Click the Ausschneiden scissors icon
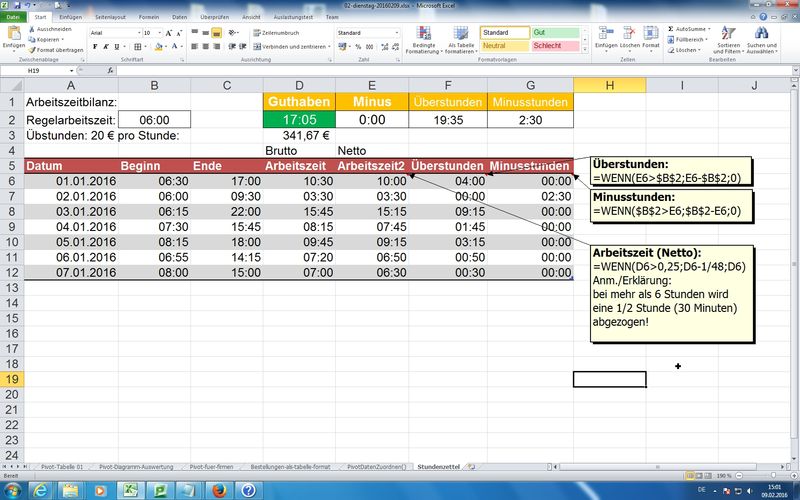This screenshot has width=800, height=500. (x=33, y=30)
